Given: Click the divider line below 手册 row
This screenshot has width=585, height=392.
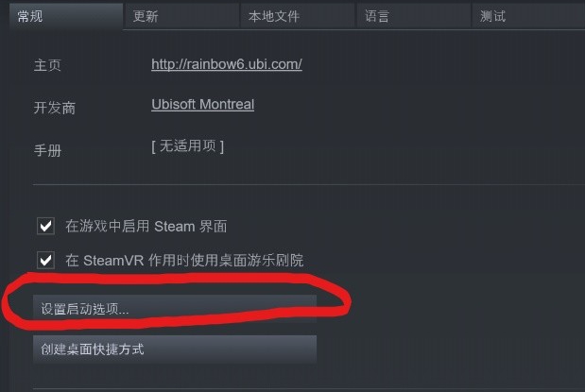Looking at the screenshot, I should coord(309,184).
